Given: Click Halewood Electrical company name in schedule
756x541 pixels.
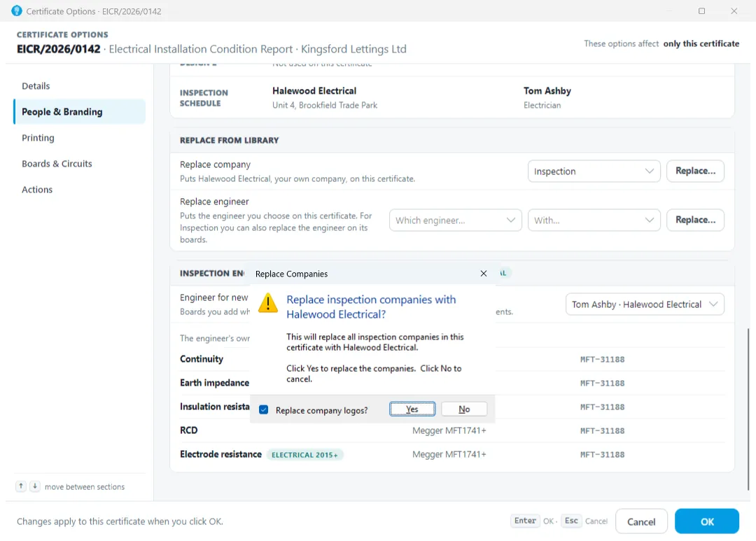Looking at the screenshot, I should tap(314, 91).
